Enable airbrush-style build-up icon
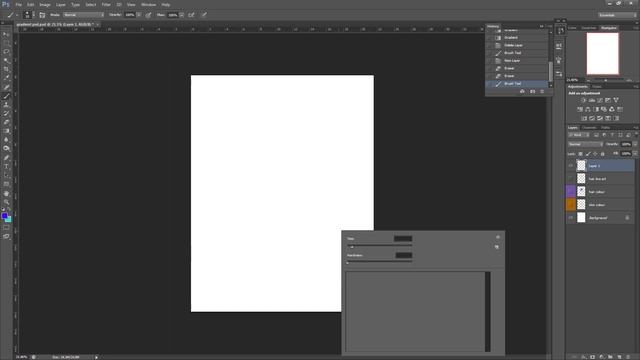Viewport: 640px width, 360px height. (191, 15)
